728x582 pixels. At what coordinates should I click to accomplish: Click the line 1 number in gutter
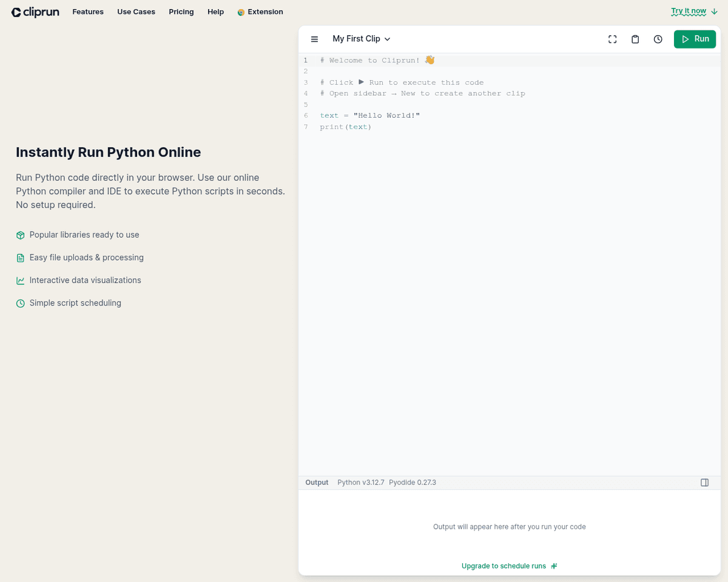[x=306, y=60]
